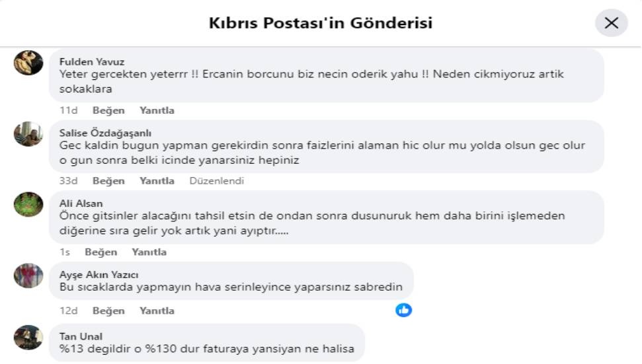642x364 pixels.
Task: Click the 12d timestamp on Ayşe's comment
Action: (69, 310)
